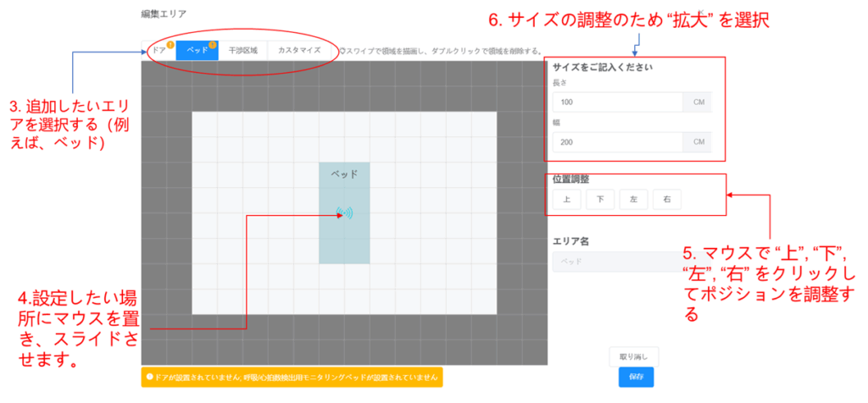Switch to the ドア tab
The height and width of the screenshot is (403, 868).
159,51
